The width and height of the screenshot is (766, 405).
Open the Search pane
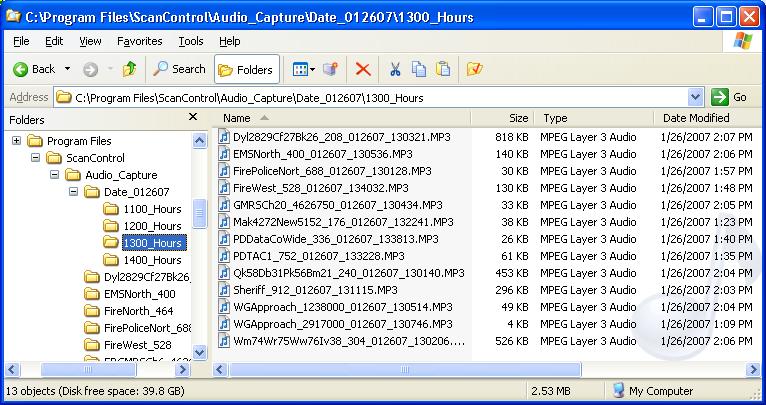tap(179, 69)
